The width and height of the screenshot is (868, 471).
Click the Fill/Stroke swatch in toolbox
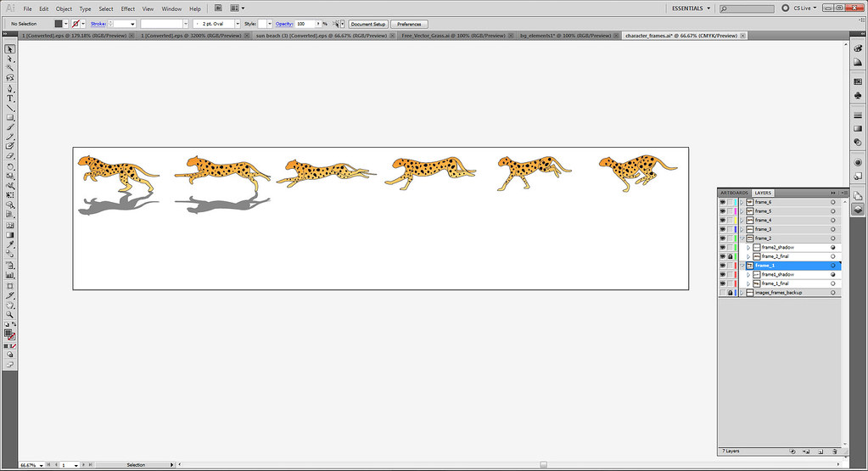pos(9,335)
